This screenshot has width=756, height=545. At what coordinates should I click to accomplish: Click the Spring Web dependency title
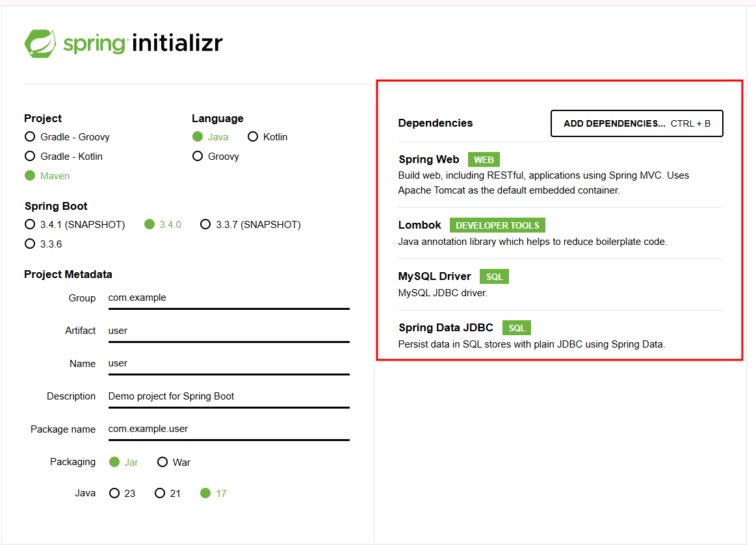point(428,160)
